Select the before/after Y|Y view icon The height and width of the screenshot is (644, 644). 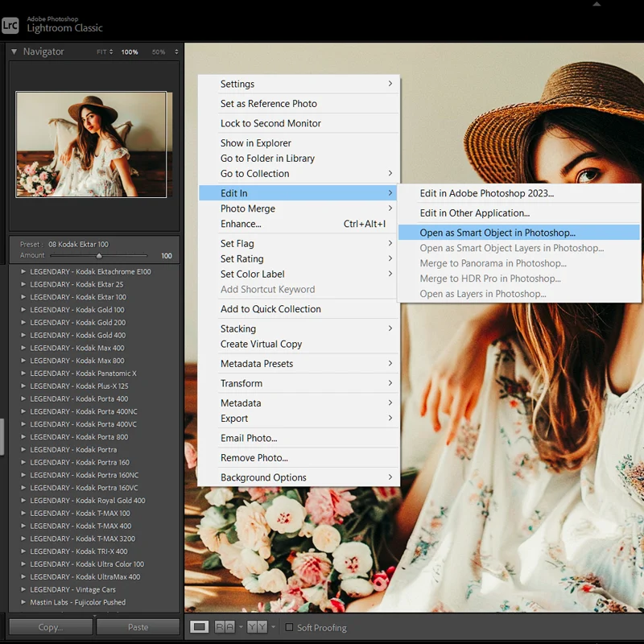click(257, 627)
